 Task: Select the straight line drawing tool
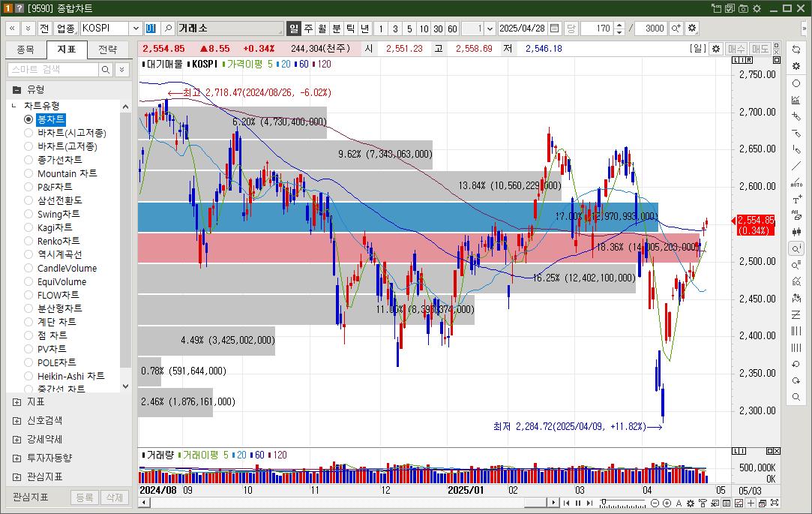click(796, 167)
